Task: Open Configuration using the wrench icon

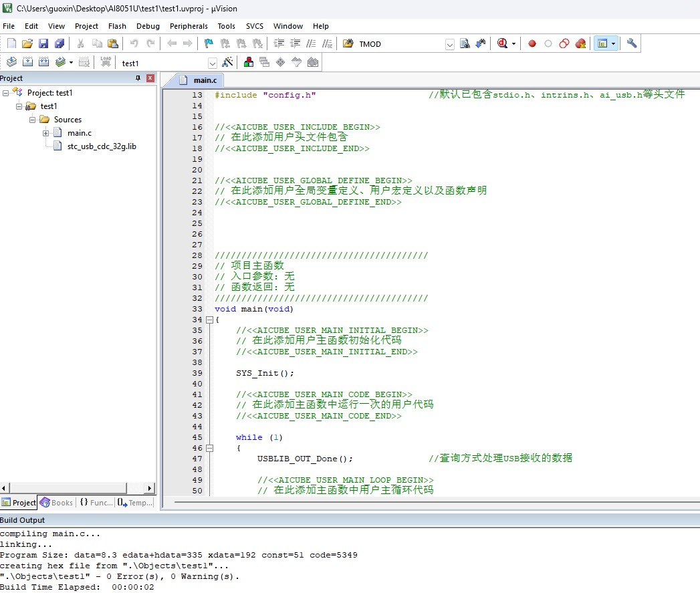Action: pos(632,43)
